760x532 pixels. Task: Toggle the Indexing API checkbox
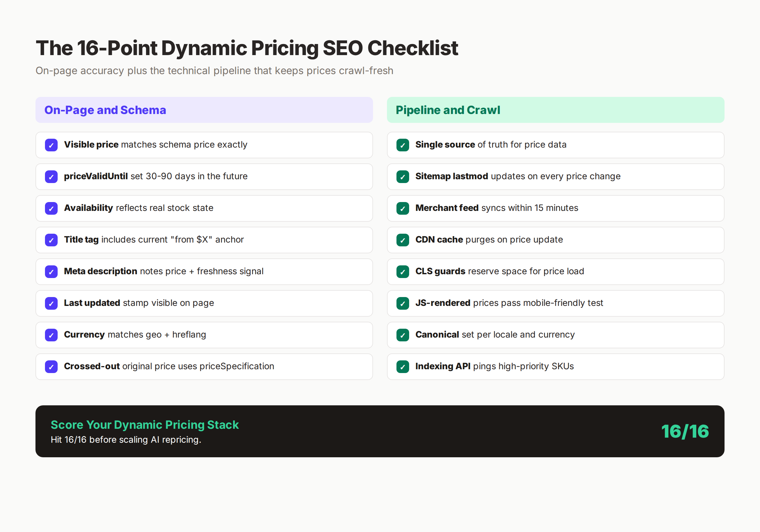pos(402,366)
